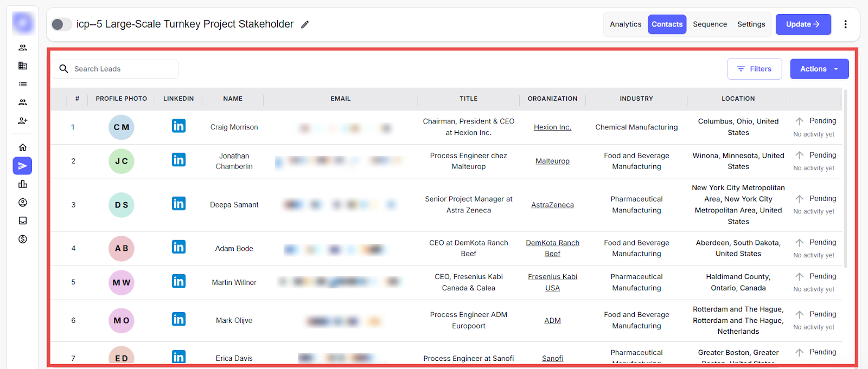The width and height of the screenshot is (868, 369).
Task: Open the Settings tab
Action: coord(751,24)
